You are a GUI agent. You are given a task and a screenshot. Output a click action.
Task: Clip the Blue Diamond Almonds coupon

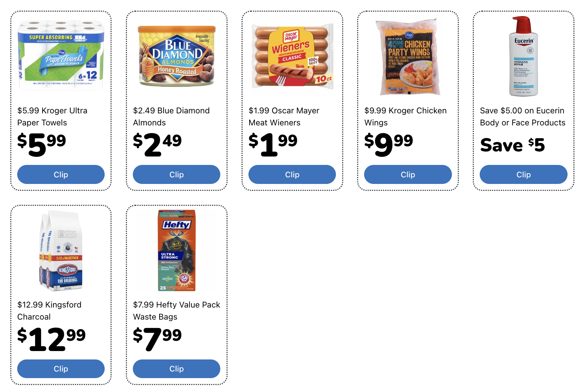[176, 174]
